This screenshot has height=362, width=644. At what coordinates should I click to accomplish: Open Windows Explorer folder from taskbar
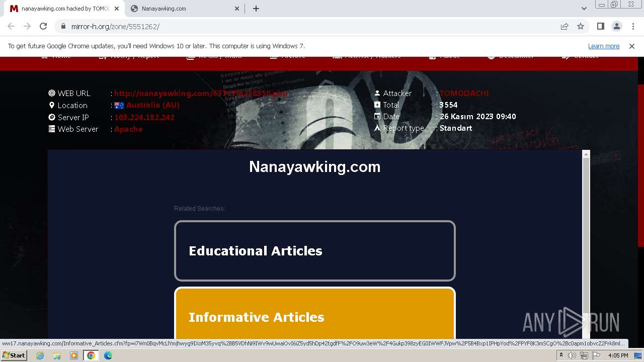[57, 355]
